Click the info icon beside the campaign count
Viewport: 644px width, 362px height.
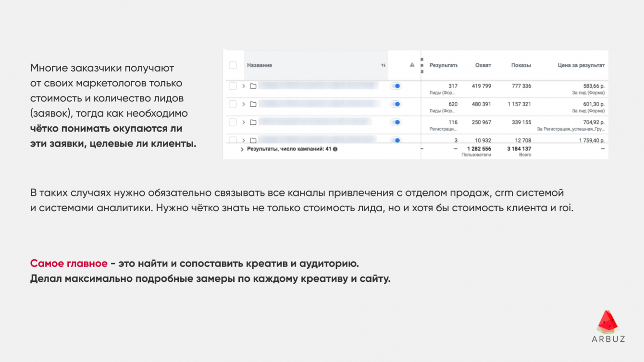click(x=335, y=149)
